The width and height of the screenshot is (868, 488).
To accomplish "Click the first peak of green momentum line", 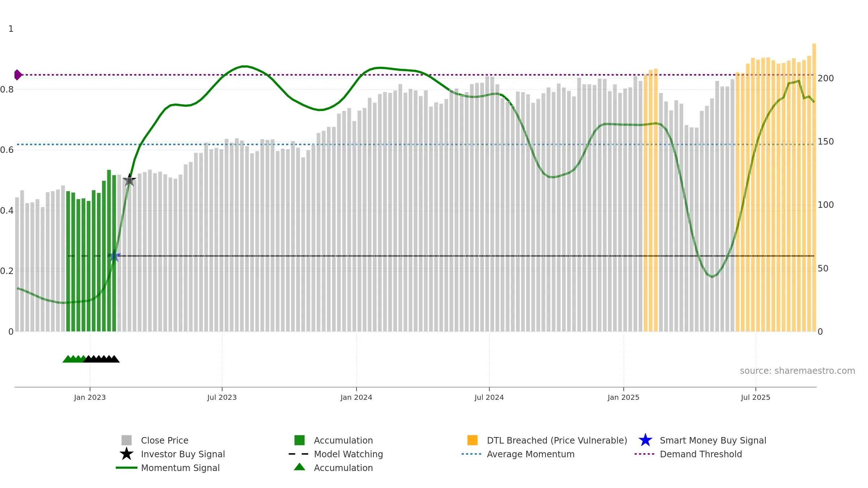I will point(244,67).
